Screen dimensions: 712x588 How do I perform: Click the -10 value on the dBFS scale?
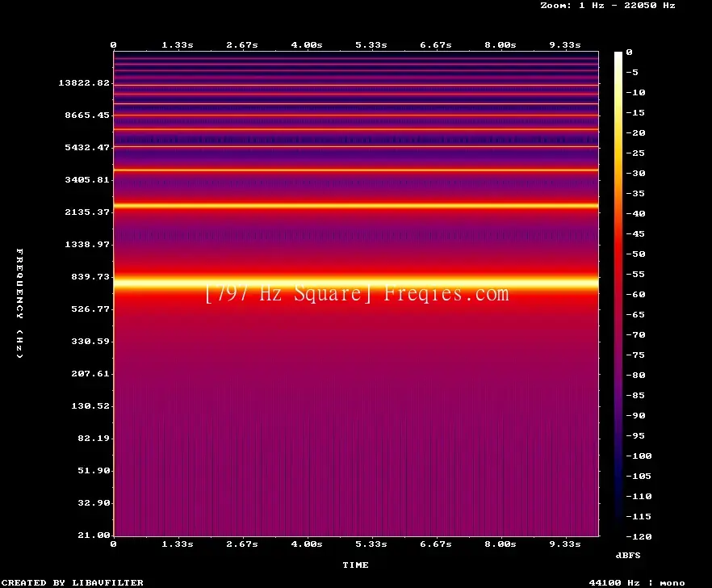point(635,92)
